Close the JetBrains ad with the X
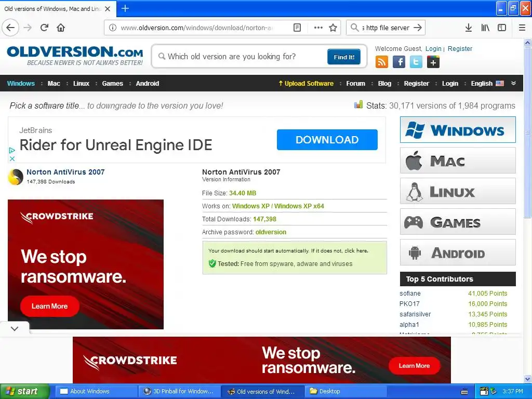This screenshot has width=532, height=399. click(x=12, y=158)
